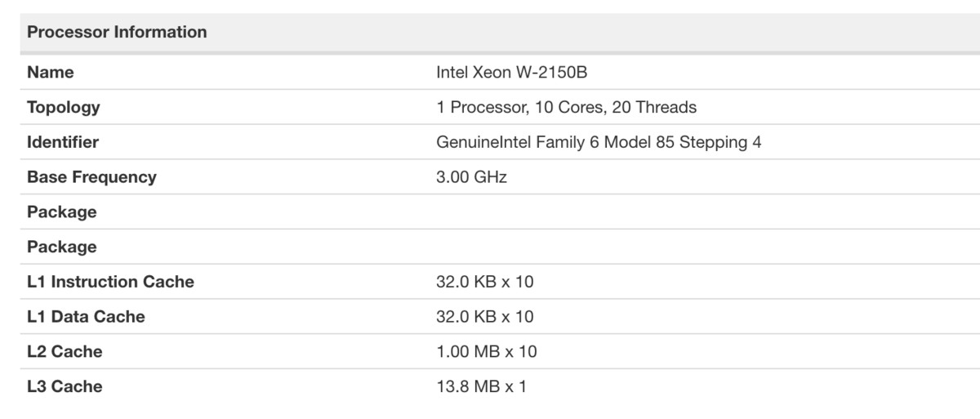The width and height of the screenshot is (980, 419).
Task: Click the Processor Information header
Action: (x=117, y=33)
